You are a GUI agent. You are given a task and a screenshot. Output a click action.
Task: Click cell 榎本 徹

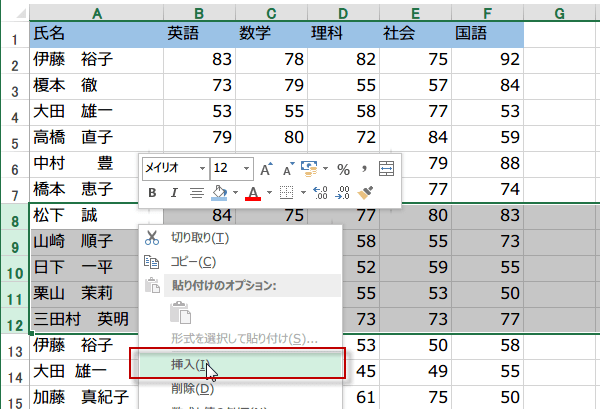[x=96, y=87]
